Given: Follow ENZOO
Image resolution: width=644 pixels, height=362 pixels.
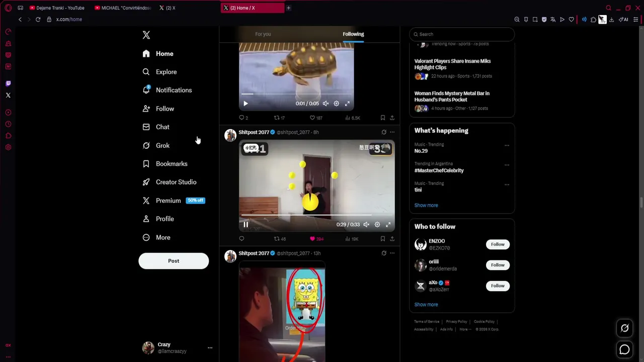Looking at the screenshot, I should tap(498, 244).
